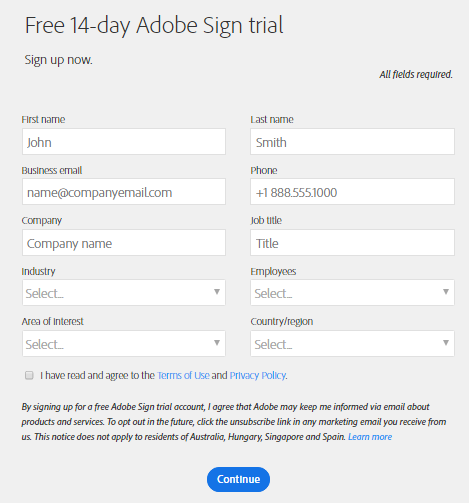This screenshot has height=503, width=469.
Task: Open the Country/region select box
Action: click(352, 343)
